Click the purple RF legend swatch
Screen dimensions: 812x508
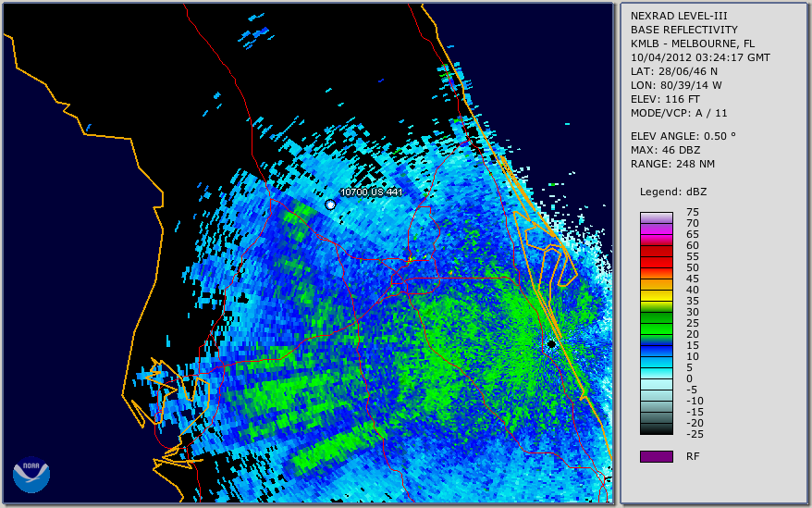click(656, 456)
